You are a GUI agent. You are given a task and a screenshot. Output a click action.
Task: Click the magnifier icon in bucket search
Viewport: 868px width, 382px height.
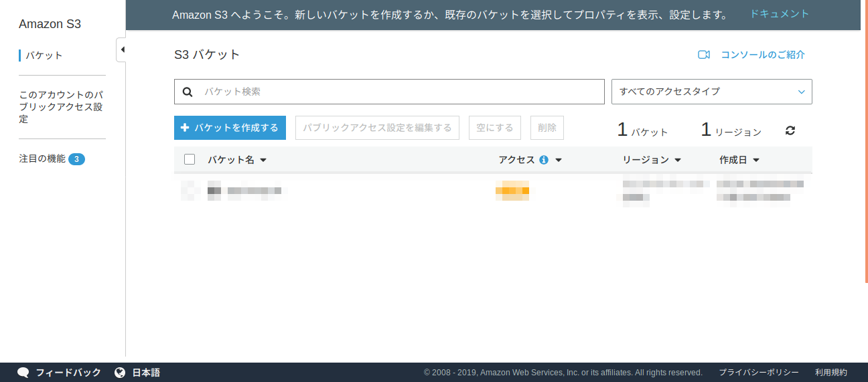coord(188,92)
